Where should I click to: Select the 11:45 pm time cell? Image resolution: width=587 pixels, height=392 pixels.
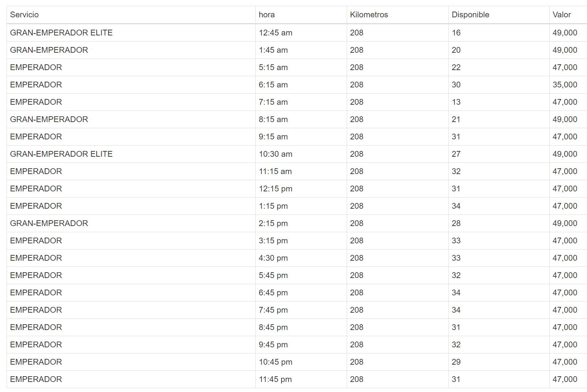click(275, 379)
